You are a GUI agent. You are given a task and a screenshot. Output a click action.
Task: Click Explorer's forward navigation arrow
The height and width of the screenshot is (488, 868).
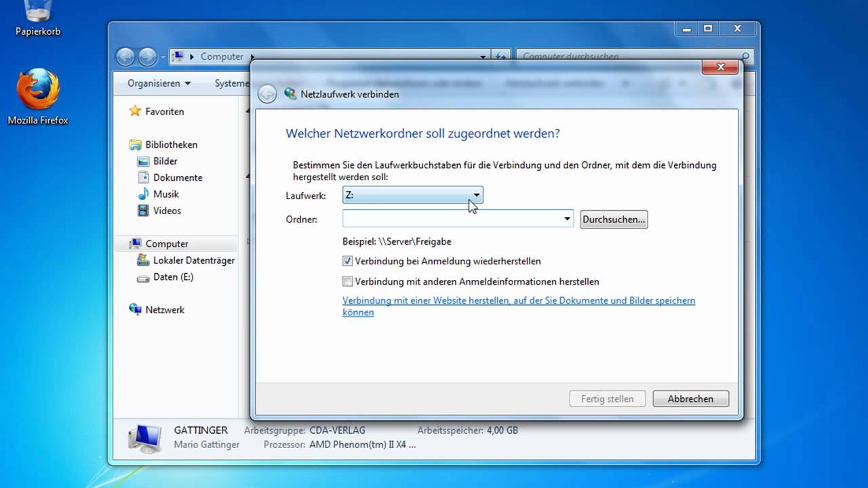point(147,57)
